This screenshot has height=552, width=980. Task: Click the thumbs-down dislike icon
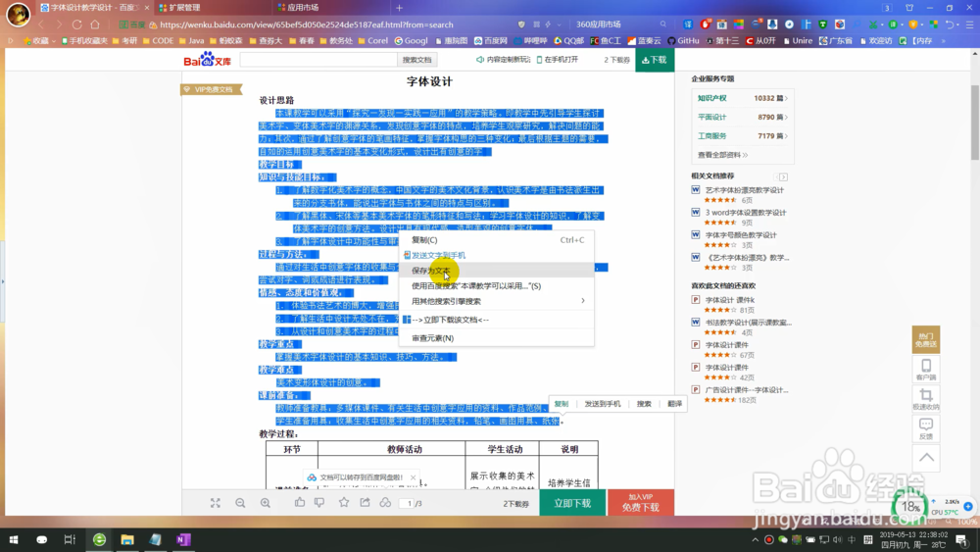pos(319,503)
